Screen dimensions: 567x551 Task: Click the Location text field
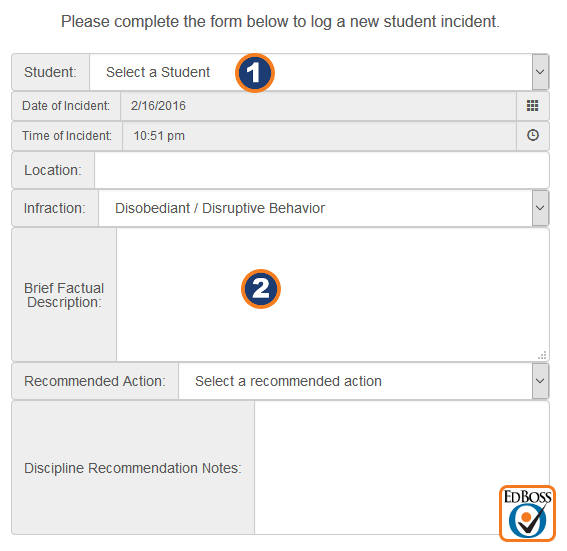tap(322, 170)
